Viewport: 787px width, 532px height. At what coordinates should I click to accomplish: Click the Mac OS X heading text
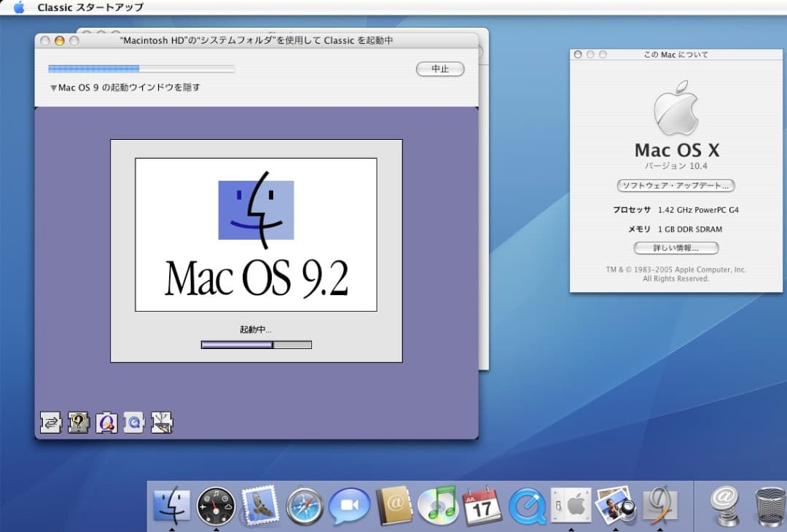[676, 149]
